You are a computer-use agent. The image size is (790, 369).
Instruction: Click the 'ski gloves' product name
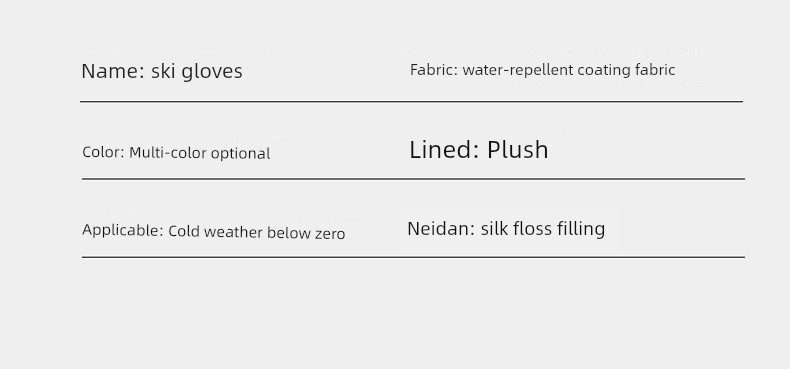(x=197, y=72)
